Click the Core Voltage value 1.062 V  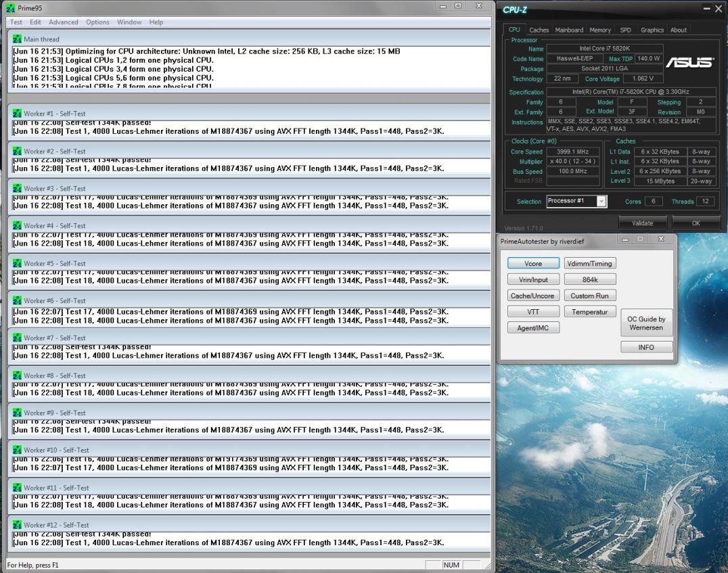click(x=643, y=78)
